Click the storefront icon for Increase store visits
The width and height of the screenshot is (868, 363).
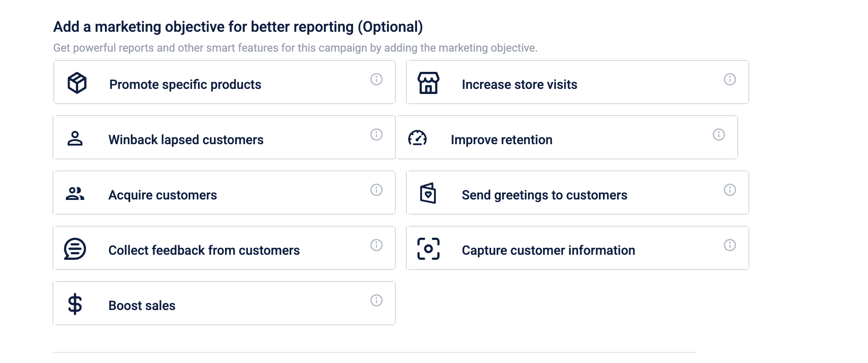click(428, 83)
